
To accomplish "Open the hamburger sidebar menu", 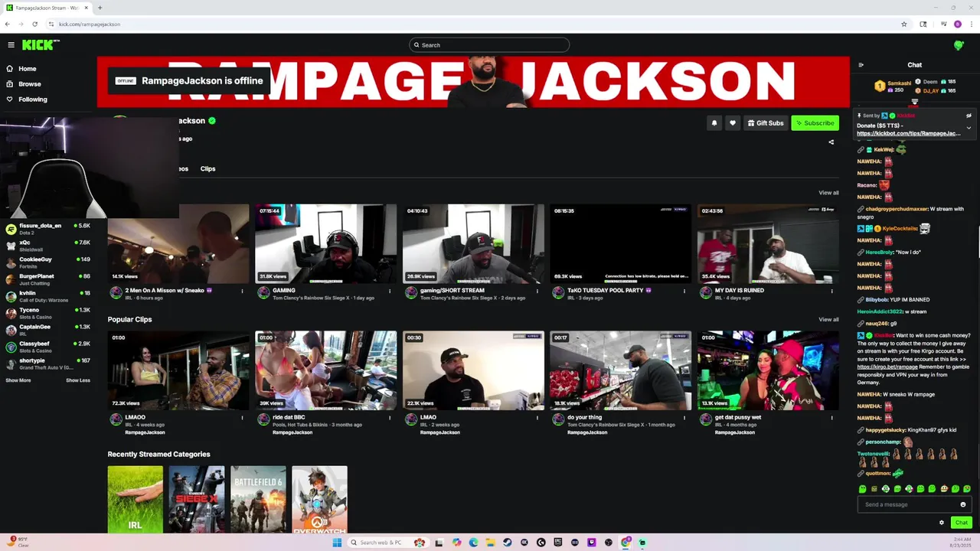I will pos(11,45).
